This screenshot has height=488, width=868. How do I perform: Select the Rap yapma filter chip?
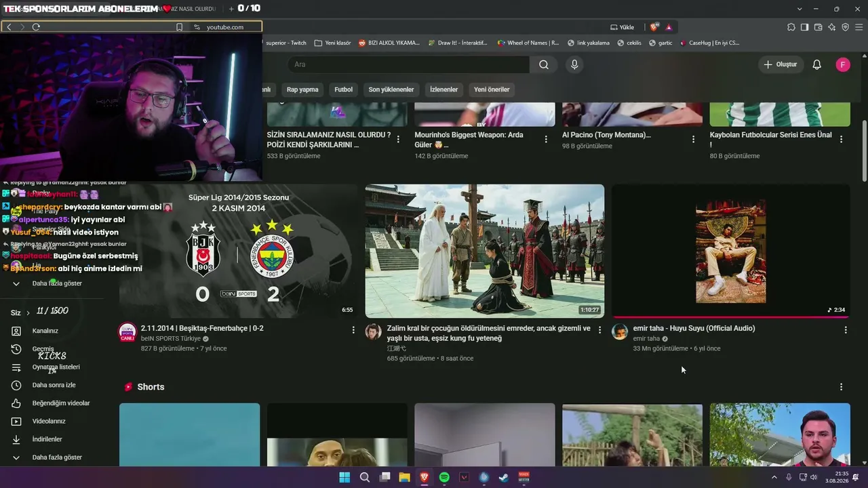click(x=302, y=89)
